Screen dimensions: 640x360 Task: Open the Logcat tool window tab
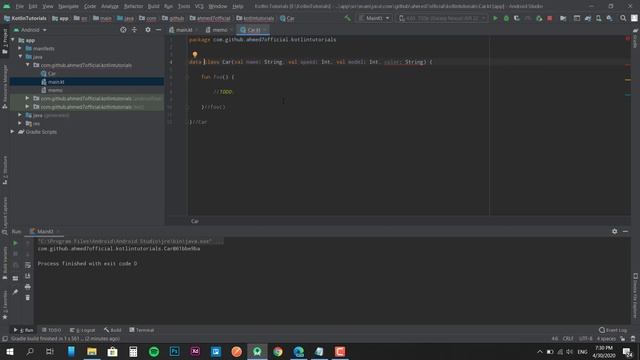82,330
